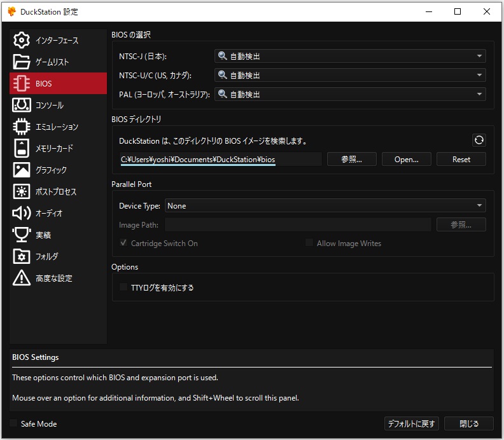Image resolution: width=504 pixels, height=440 pixels.
Task: Click the メモリーカード card icon
Action: tap(22, 148)
